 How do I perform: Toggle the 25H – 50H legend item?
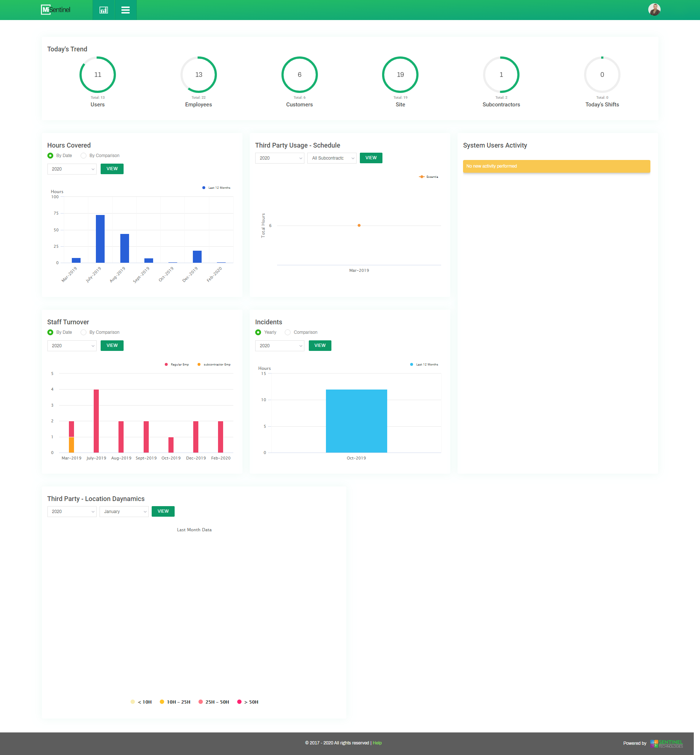(214, 702)
